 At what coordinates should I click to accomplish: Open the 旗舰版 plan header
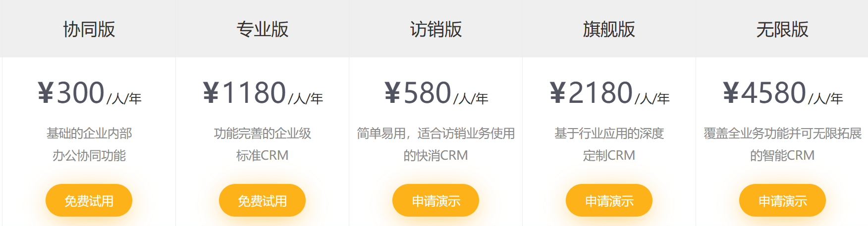(x=609, y=29)
